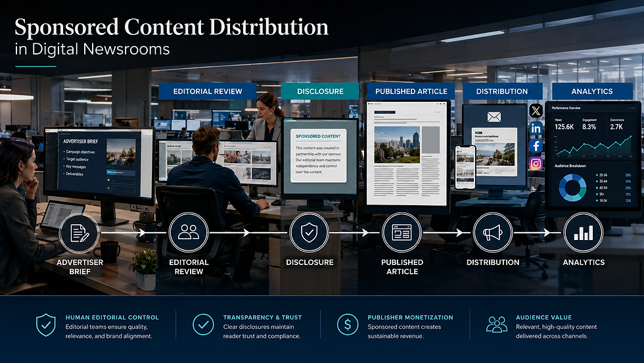This screenshot has height=363, width=644.
Task: Click the email newsletter preview card
Action: coord(494,152)
